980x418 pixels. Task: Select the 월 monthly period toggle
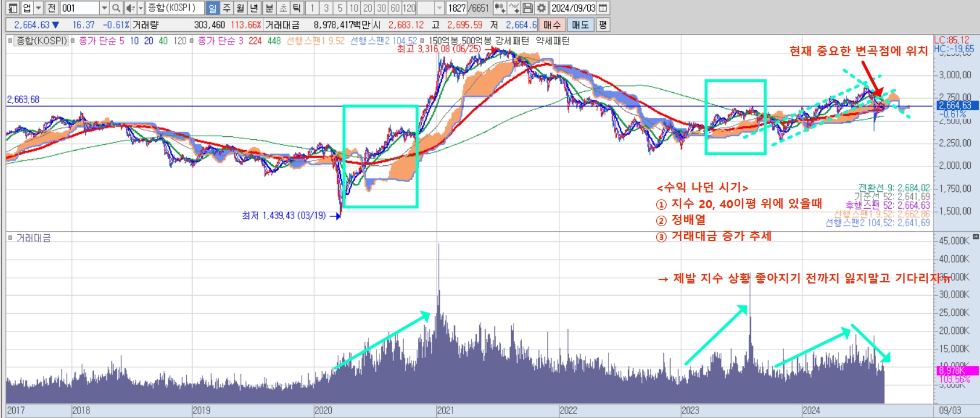240,8
